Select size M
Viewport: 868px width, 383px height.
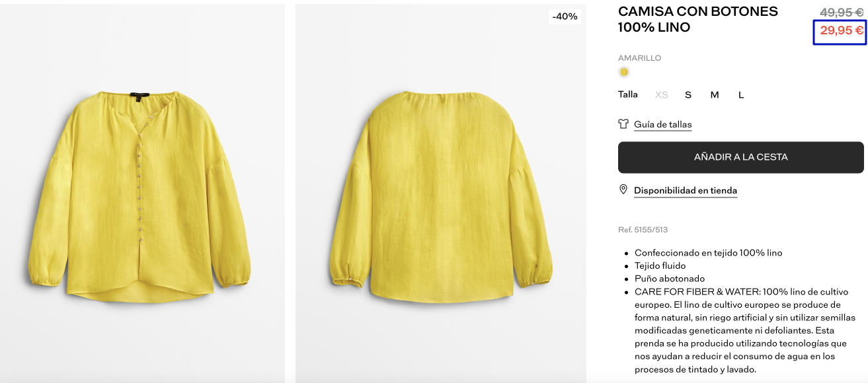point(715,95)
